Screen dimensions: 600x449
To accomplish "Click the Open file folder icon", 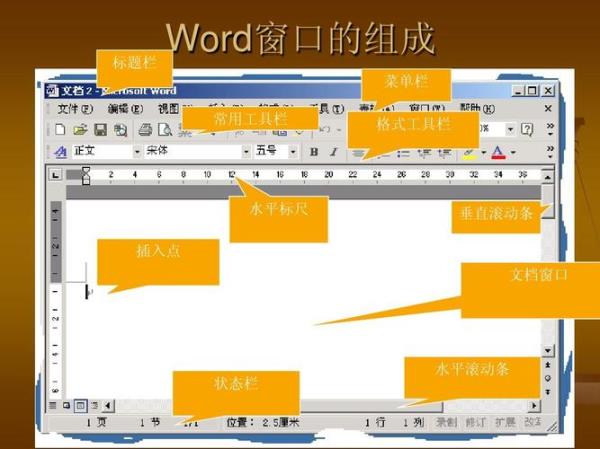I will (x=80, y=130).
